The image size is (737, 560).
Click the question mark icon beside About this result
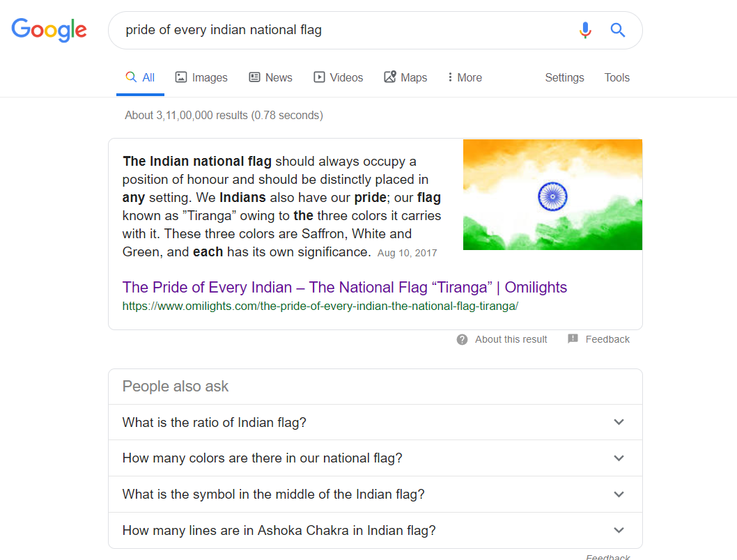462,340
